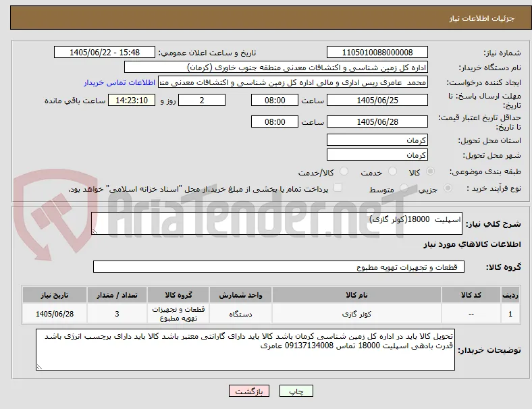Click the announcement date field 1405/06/22 - 15:48

coord(105,52)
